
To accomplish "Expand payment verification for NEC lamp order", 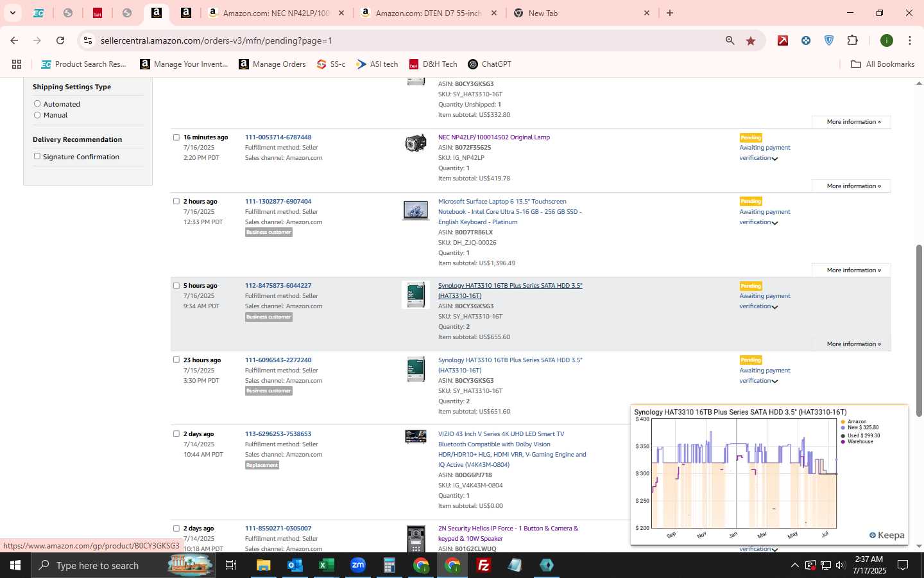I will (x=774, y=159).
